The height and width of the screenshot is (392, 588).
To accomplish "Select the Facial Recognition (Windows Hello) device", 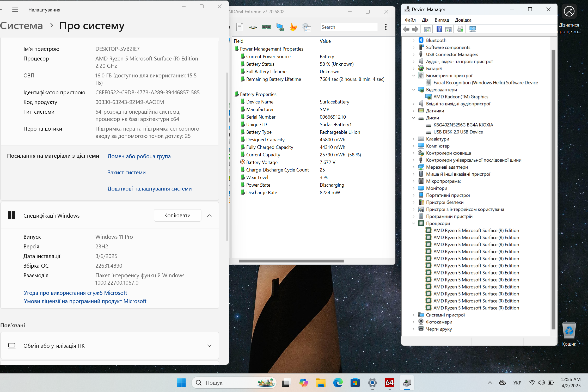I will click(x=486, y=83).
